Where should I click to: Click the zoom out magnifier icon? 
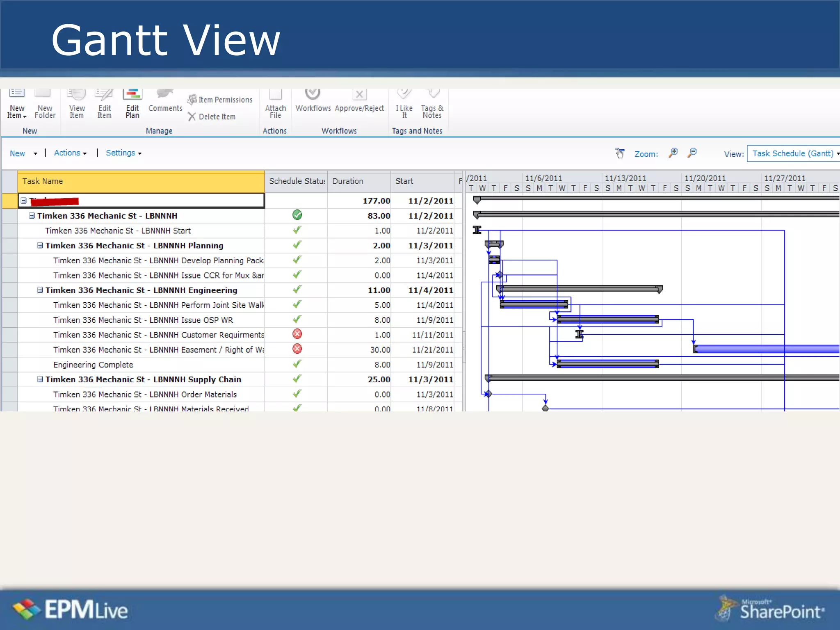[x=692, y=153]
